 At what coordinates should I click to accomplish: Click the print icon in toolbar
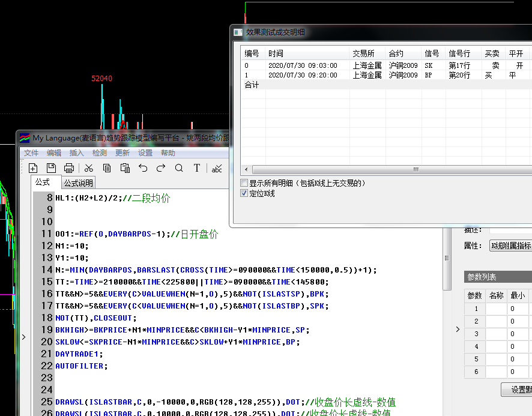coord(69,168)
